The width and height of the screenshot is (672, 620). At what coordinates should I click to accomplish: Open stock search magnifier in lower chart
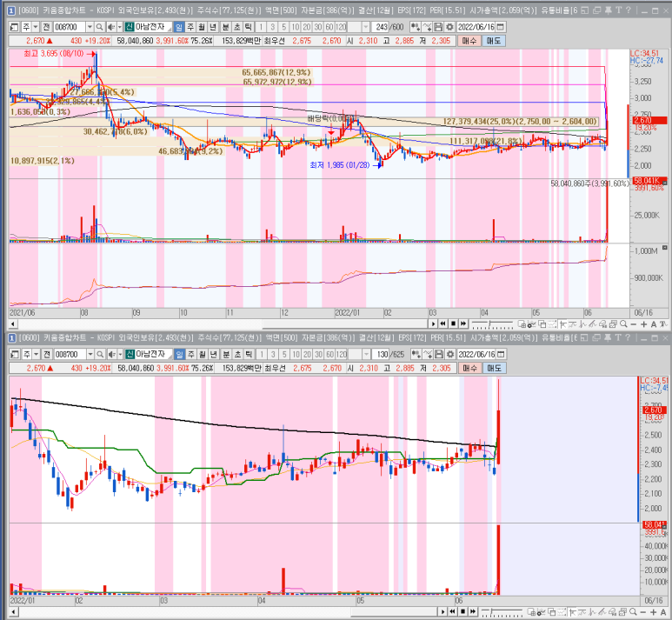tap(100, 354)
